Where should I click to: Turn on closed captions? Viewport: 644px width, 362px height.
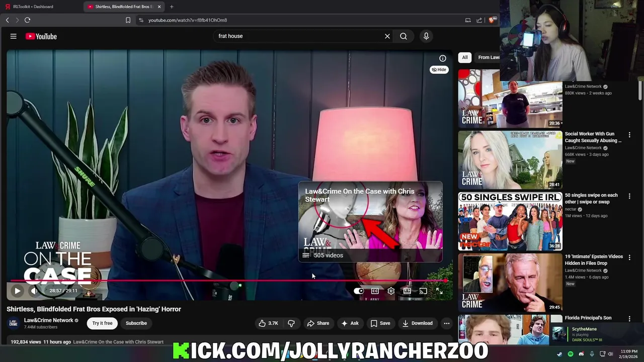(x=375, y=291)
